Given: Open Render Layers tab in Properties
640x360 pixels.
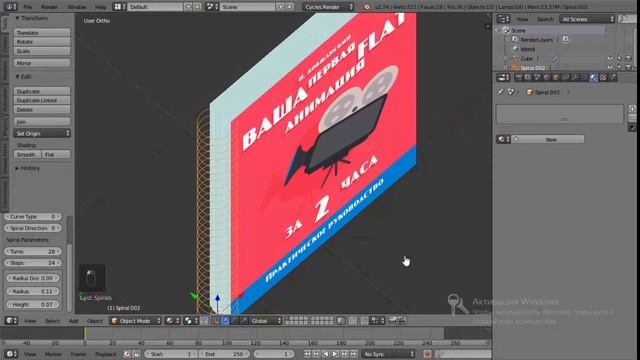Looking at the screenshot, I should click(x=528, y=78).
